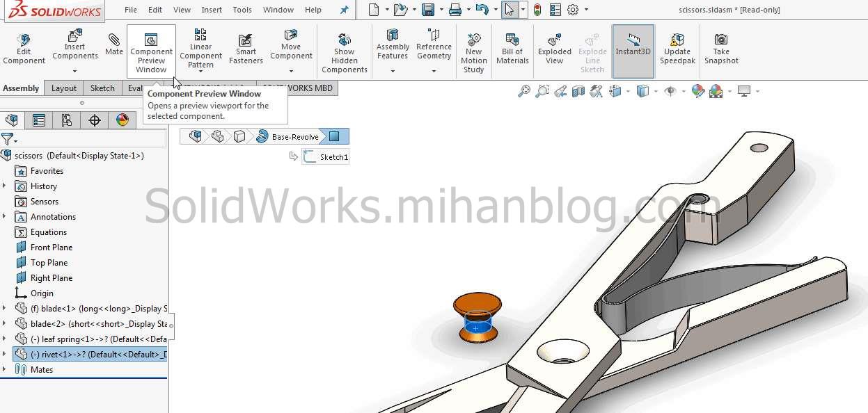
Task: Select the rivet<1> component in the tree
Action: (x=90, y=355)
